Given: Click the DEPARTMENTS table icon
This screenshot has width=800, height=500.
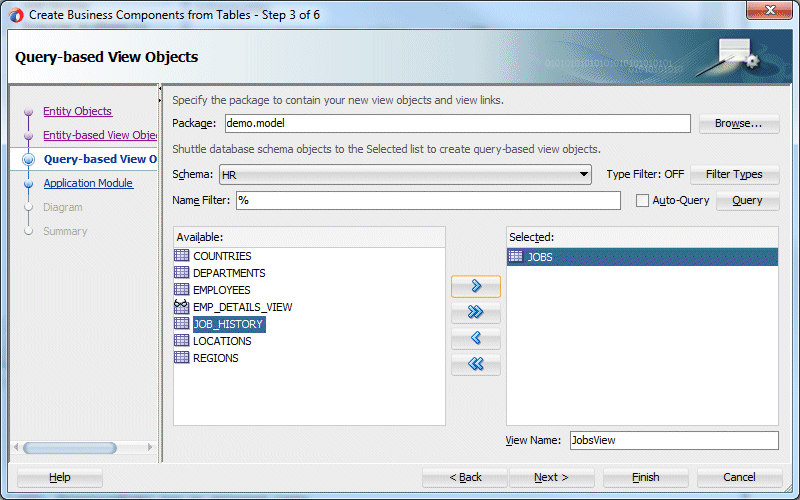Looking at the screenshot, I should [x=181, y=272].
